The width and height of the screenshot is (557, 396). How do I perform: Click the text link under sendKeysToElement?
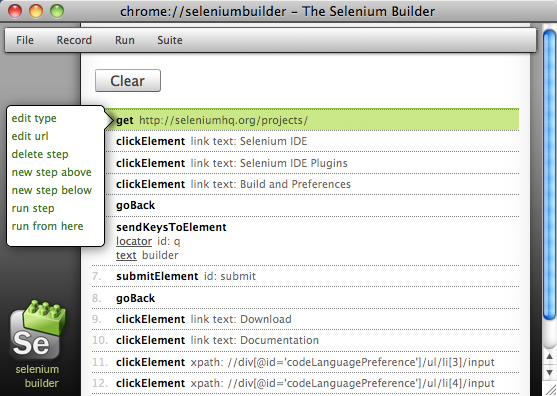[126, 255]
